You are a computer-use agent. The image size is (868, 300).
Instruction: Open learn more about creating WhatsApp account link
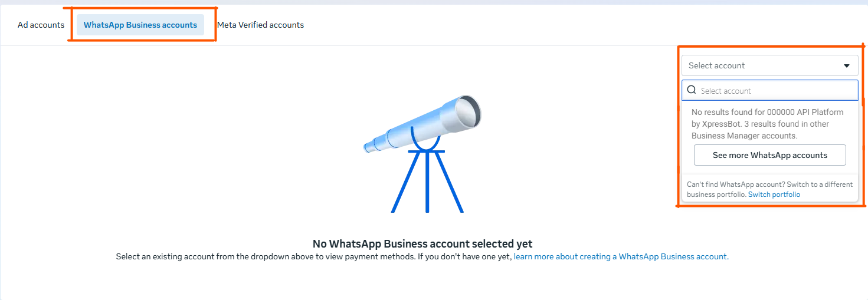(620, 256)
